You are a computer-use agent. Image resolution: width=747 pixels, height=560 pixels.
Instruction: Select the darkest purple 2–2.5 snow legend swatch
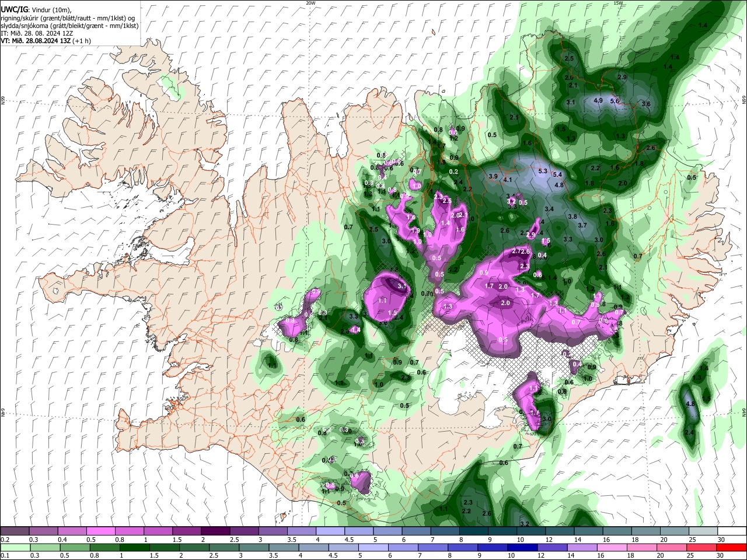click(215, 531)
